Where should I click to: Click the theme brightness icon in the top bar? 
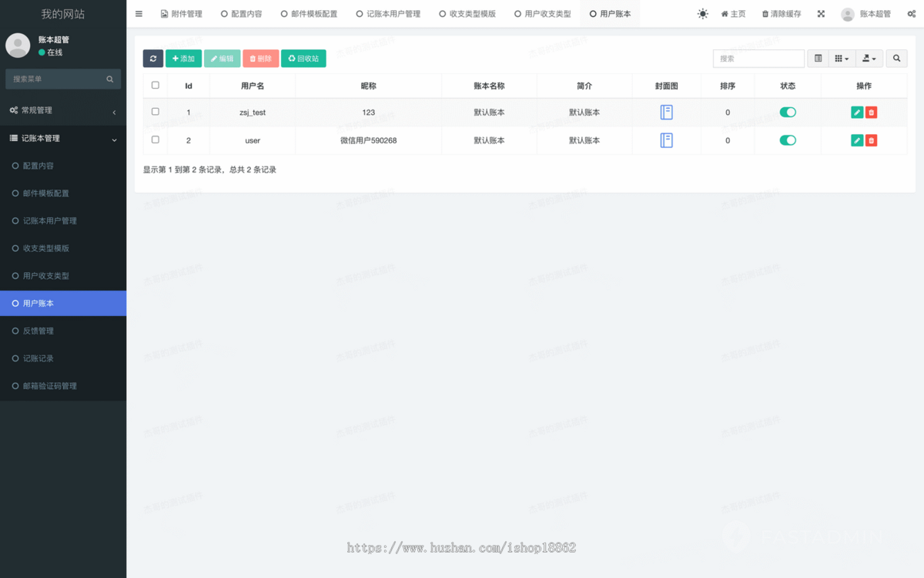[701, 13]
